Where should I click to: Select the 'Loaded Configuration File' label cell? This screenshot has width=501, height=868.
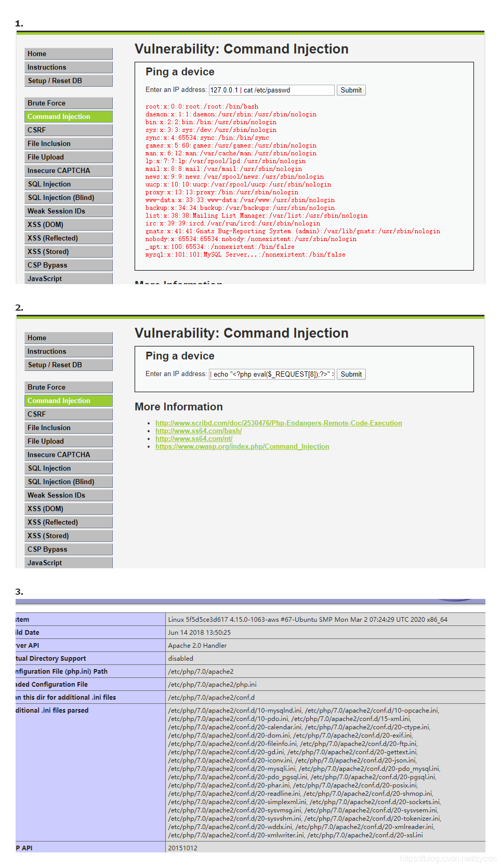tap(90, 684)
